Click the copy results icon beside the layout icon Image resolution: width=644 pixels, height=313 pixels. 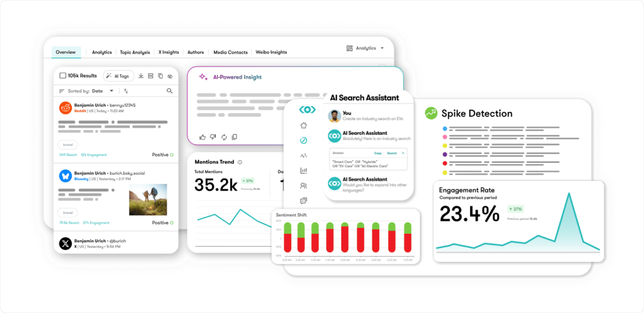[x=160, y=76]
